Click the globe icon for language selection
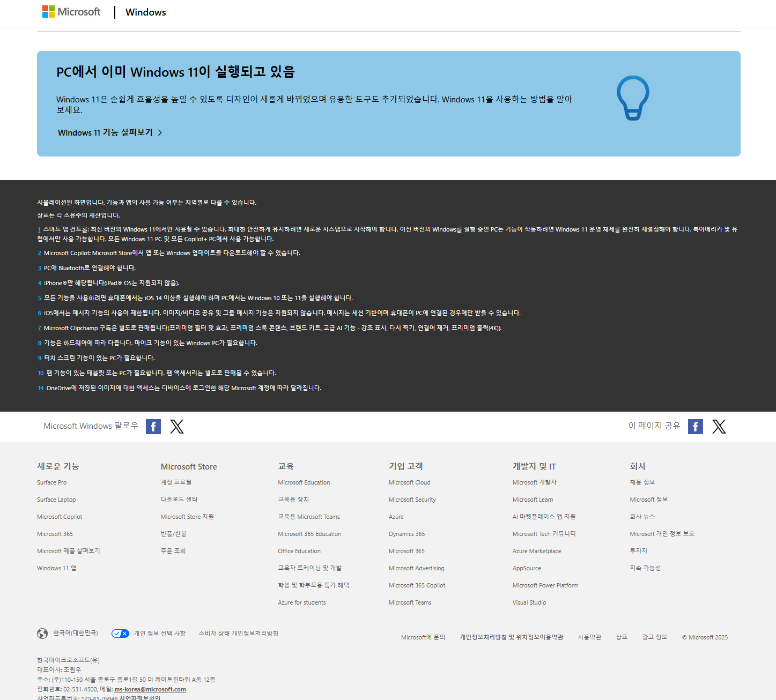This screenshot has width=776, height=700. click(42, 634)
